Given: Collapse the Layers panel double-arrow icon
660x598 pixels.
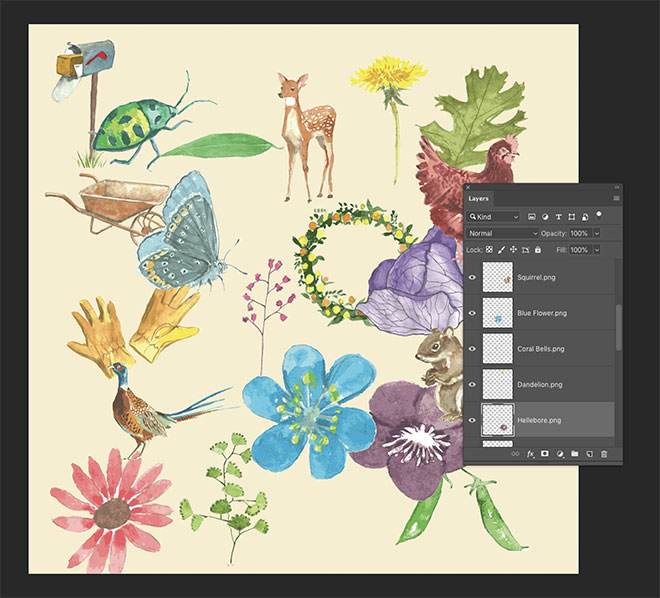Looking at the screenshot, I should click(617, 187).
